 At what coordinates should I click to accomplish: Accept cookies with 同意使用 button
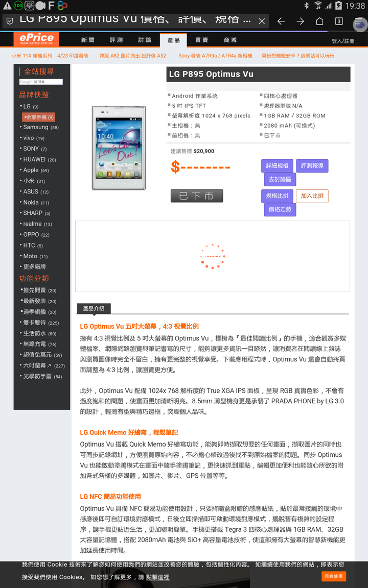pyautogui.click(x=333, y=576)
